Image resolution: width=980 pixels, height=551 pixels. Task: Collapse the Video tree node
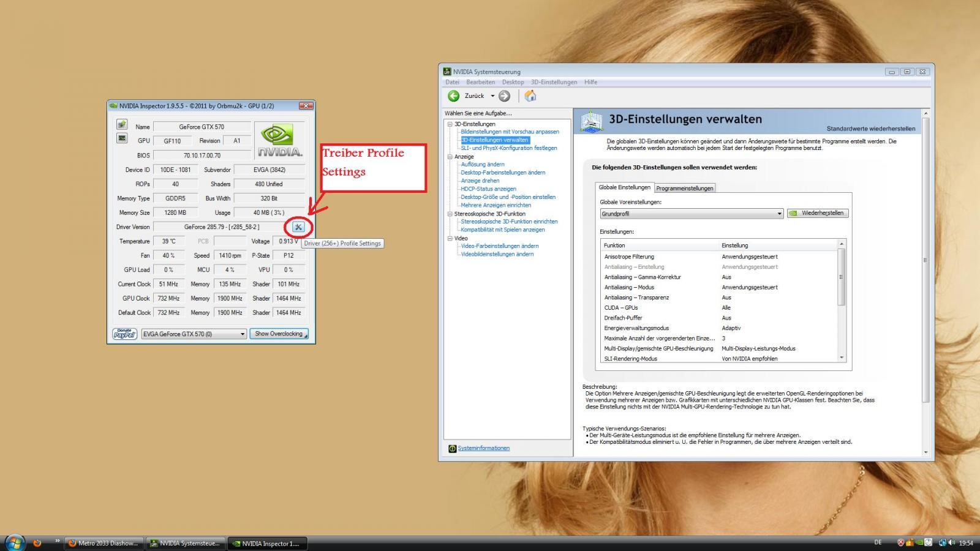point(450,238)
